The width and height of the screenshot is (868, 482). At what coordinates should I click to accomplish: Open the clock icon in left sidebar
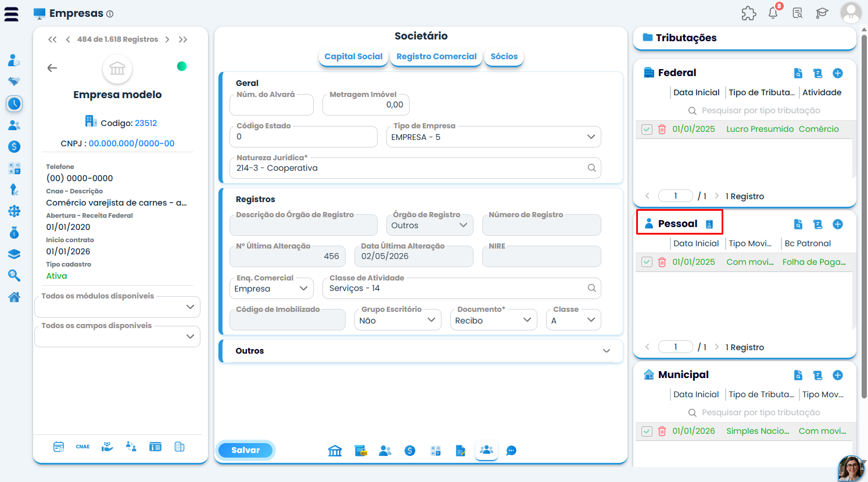tap(15, 104)
